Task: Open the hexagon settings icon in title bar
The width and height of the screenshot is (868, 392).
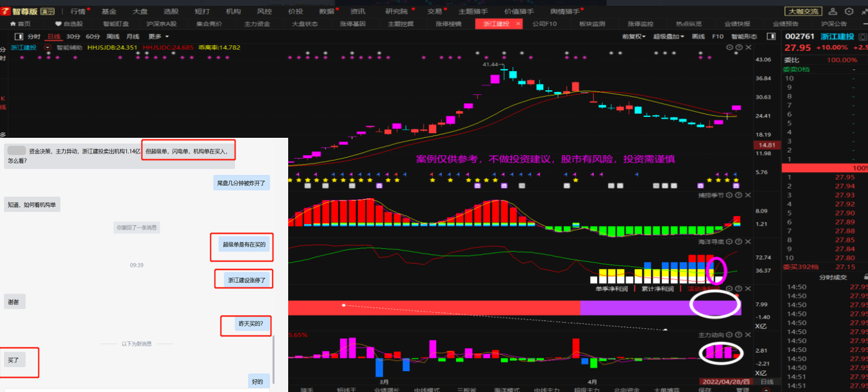Action: click(x=848, y=11)
